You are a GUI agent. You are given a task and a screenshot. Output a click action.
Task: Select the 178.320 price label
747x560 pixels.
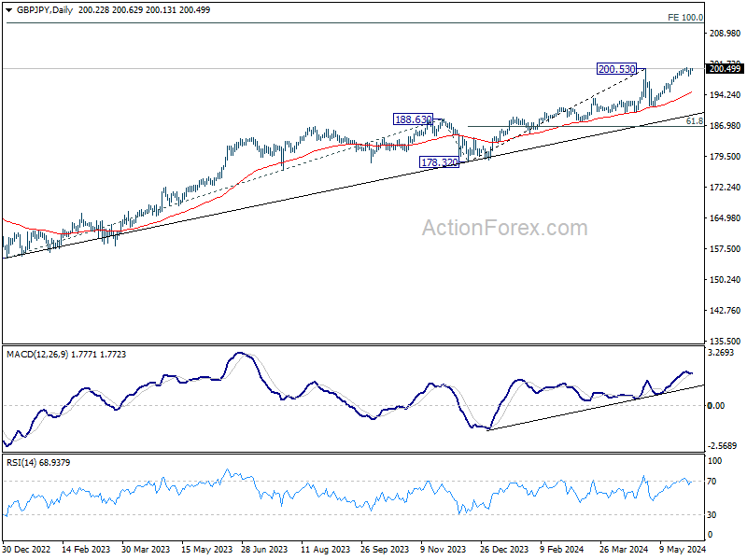439,162
